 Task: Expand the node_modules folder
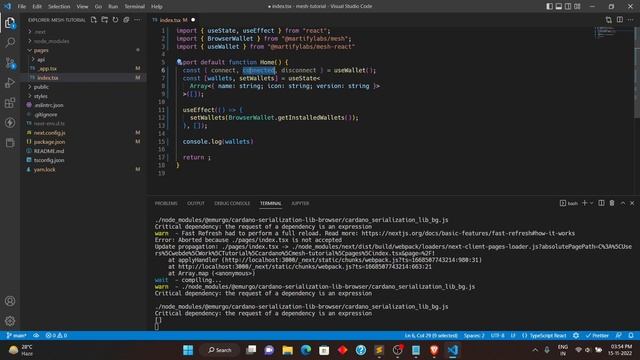click(x=51, y=41)
